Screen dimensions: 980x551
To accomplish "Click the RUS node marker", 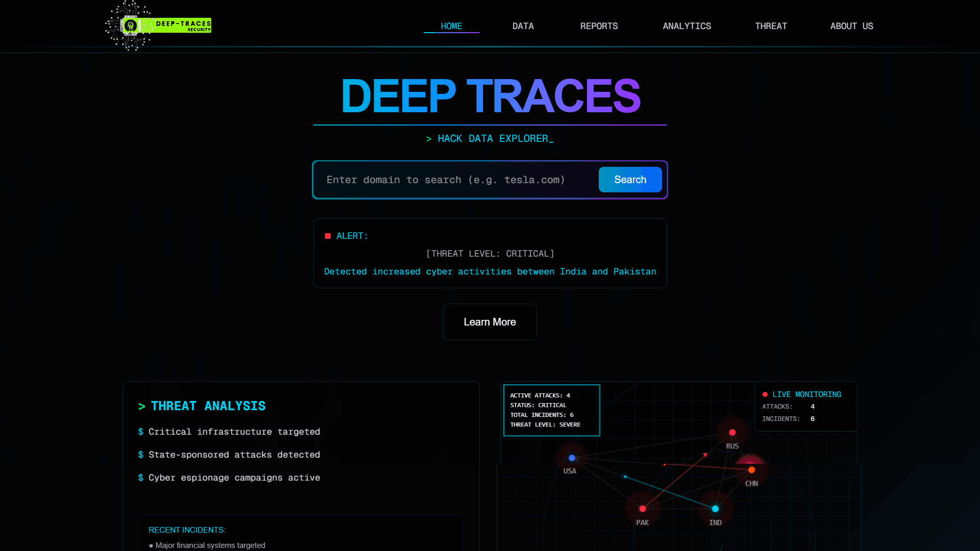I will pyautogui.click(x=732, y=432).
